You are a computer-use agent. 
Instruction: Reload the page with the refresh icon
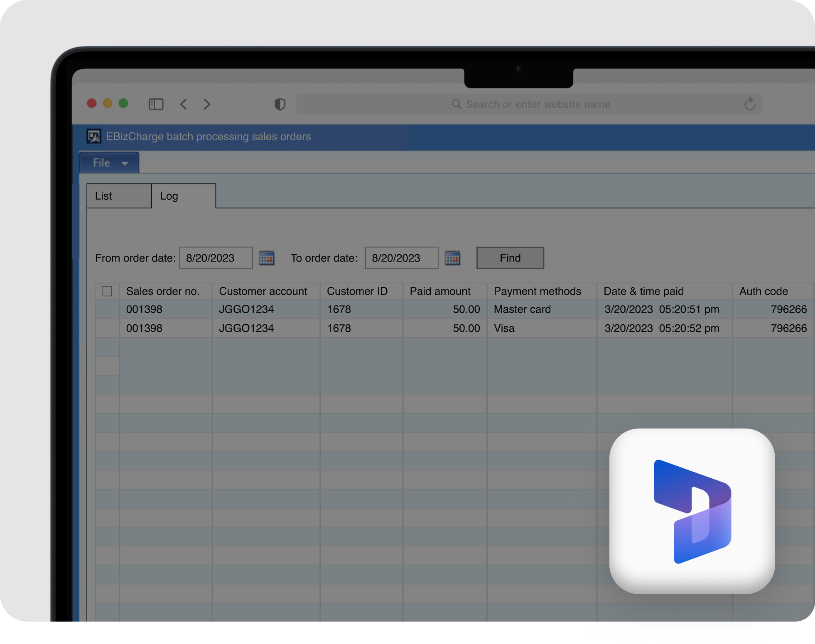[750, 104]
